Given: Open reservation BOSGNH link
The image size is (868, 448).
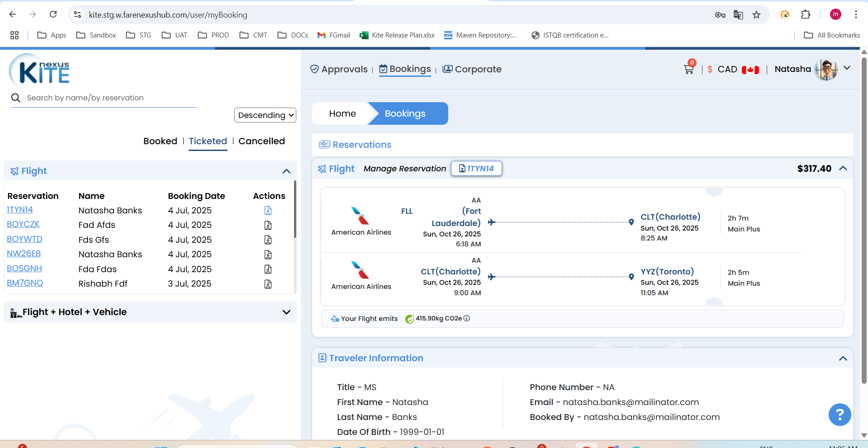Looking at the screenshot, I should 24,269.
